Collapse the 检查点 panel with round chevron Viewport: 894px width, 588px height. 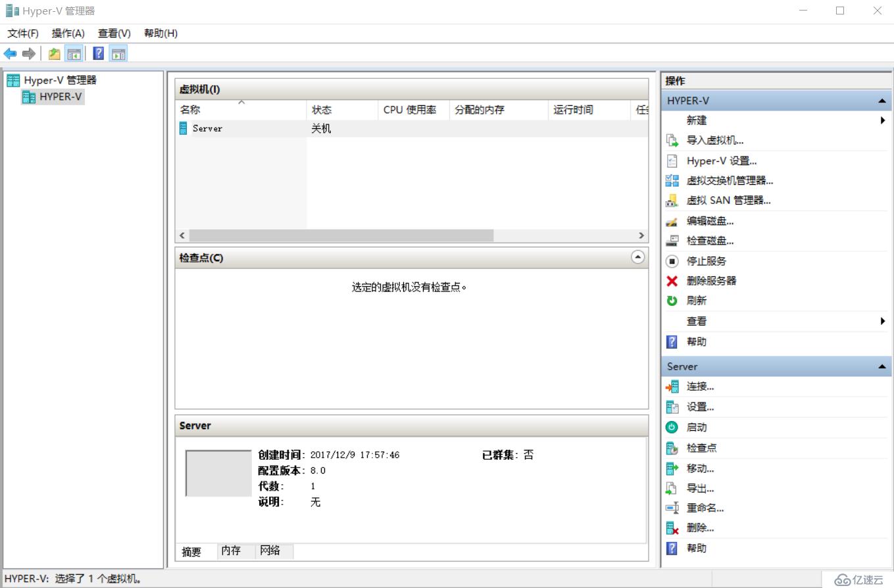(x=637, y=257)
